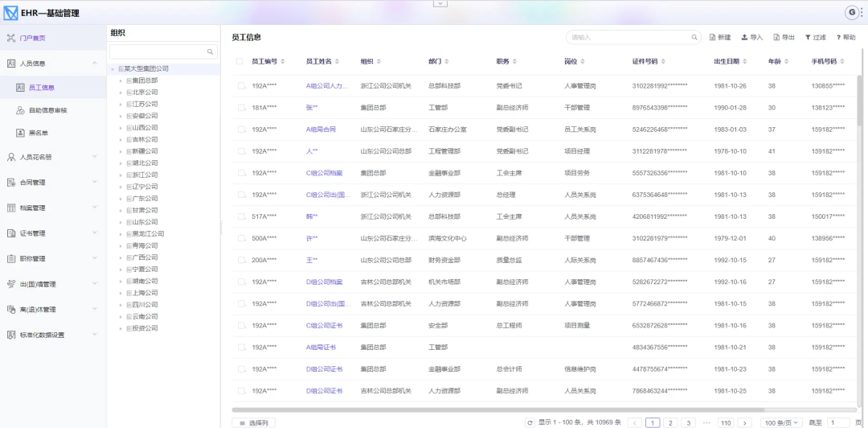
Task: Toggle the select-all checkbox in table header
Action: pyautogui.click(x=239, y=61)
